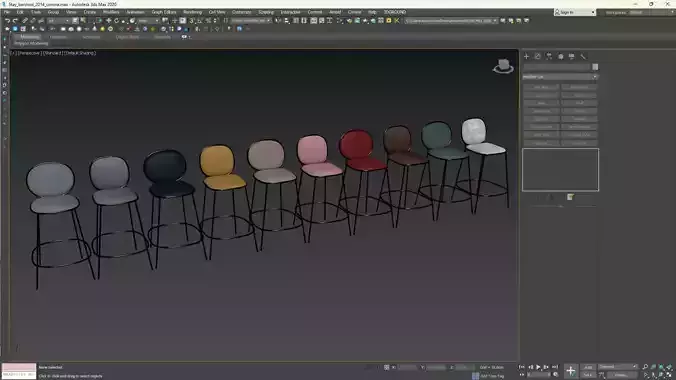The image size is (676, 380).
Task: Click the object name input field
Action: (557, 67)
